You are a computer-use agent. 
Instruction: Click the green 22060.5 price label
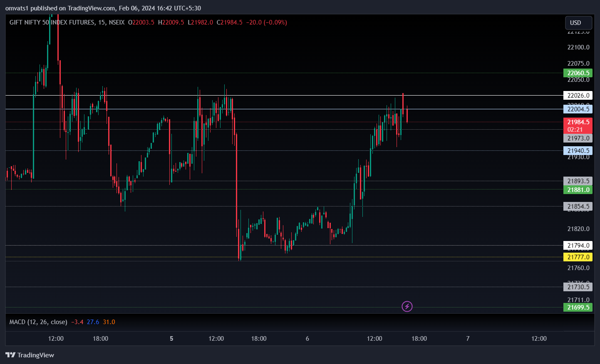click(578, 73)
